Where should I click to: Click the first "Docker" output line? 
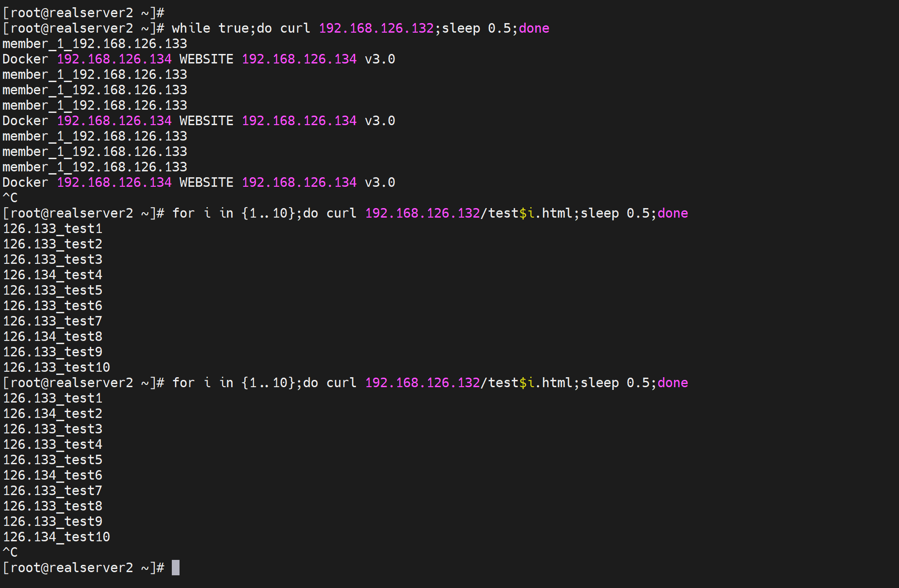(25, 59)
